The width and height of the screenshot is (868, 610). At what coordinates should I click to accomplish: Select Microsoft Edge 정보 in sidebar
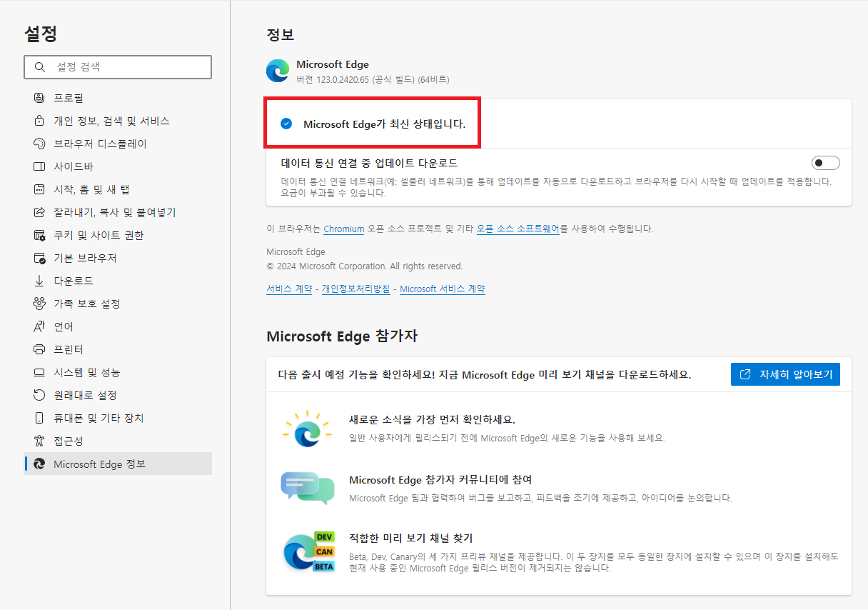pyautogui.click(x=118, y=464)
